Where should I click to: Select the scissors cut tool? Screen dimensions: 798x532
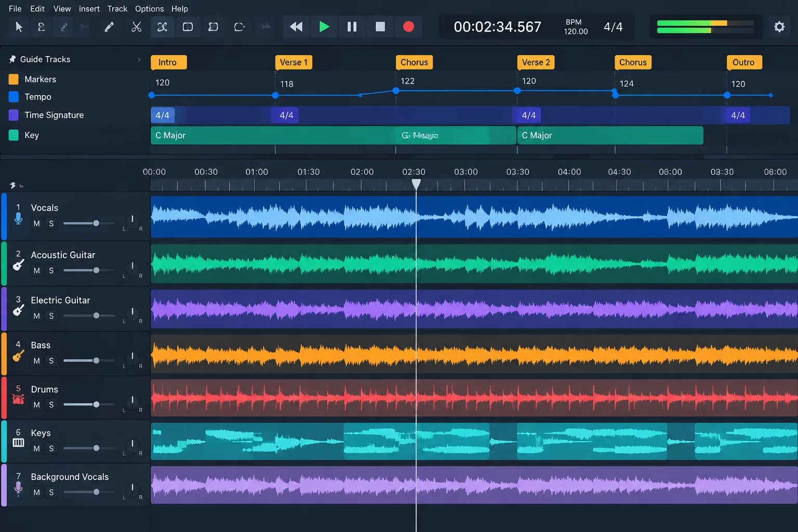coord(137,26)
